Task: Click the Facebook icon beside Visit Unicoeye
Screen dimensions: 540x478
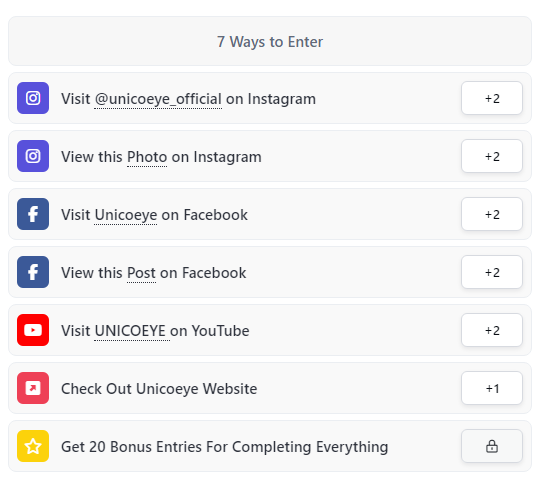Action: click(x=33, y=214)
